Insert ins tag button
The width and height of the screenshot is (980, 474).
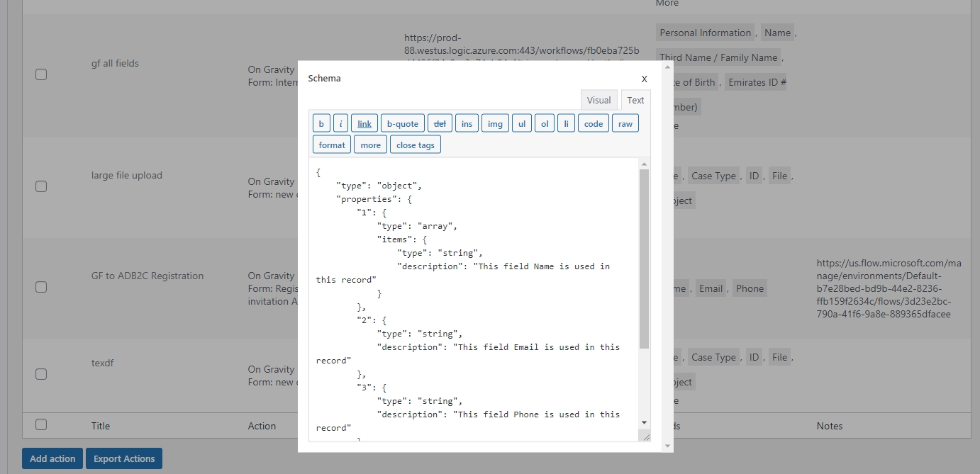click(x=467, y=123)
